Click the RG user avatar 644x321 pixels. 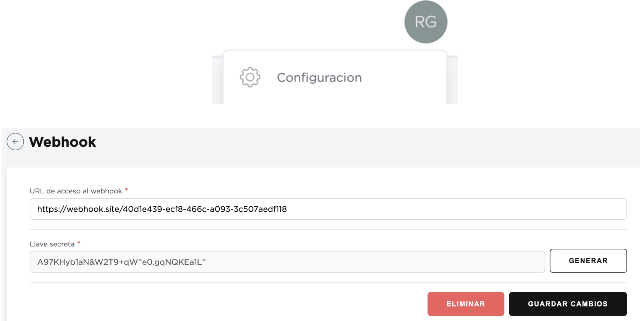pos(426,22)
